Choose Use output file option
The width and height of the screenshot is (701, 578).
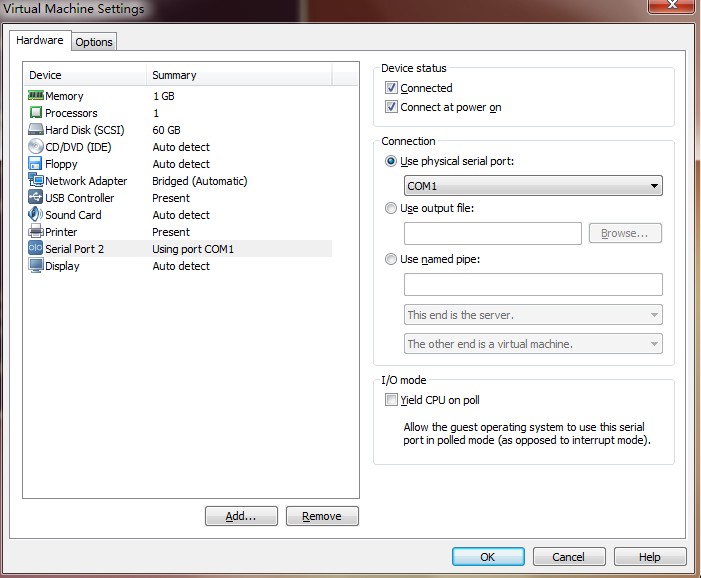pos(391,208)
